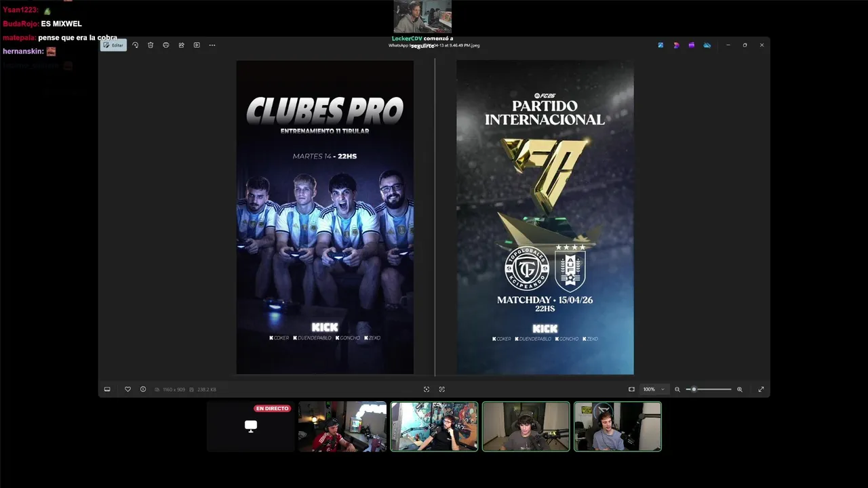Select the webcam tile with colorful mural background
Viewport: 868px width, 488px height.
pos(434,426)
